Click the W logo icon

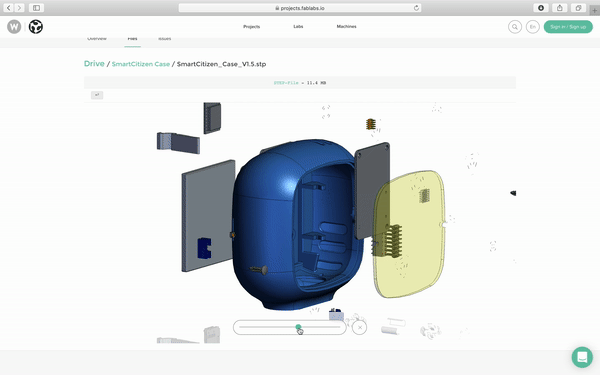(x=14, y=27)
